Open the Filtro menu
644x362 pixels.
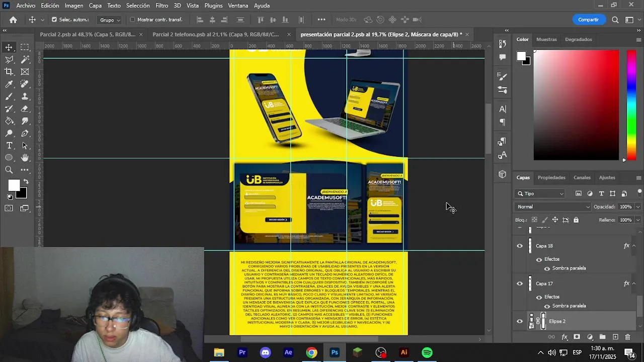click(162, 6)
